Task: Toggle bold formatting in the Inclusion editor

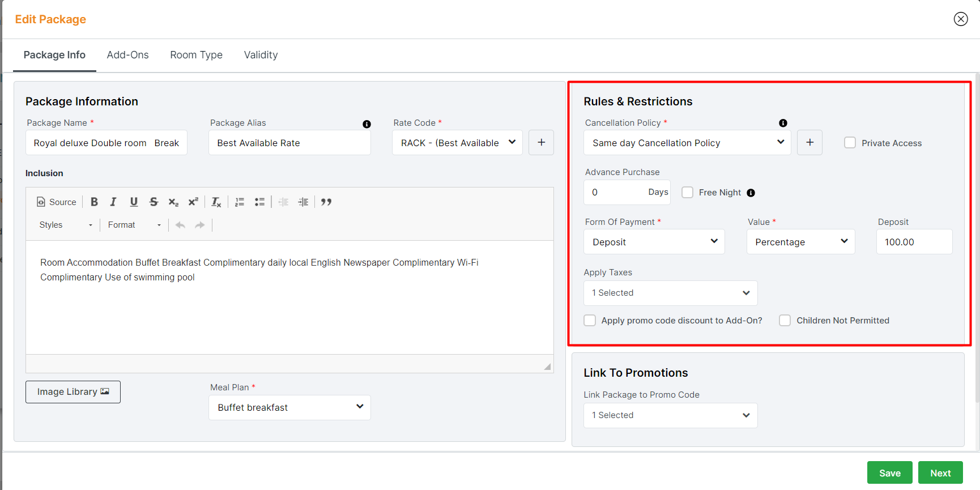Action: tap(94, 202)
